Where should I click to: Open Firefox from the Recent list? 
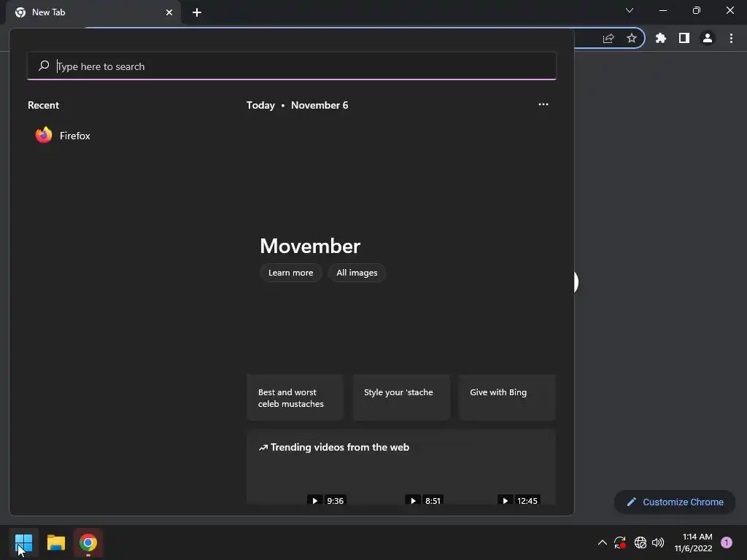63,136
